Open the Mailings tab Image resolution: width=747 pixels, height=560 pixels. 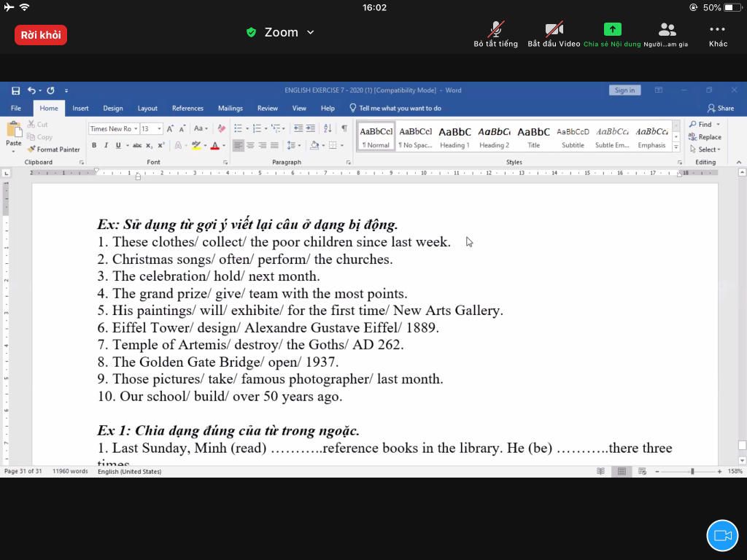(231, 108)
